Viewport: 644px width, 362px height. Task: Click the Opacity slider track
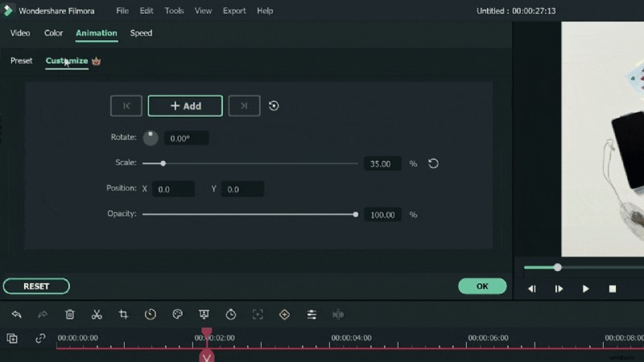(x=250, y=215)
